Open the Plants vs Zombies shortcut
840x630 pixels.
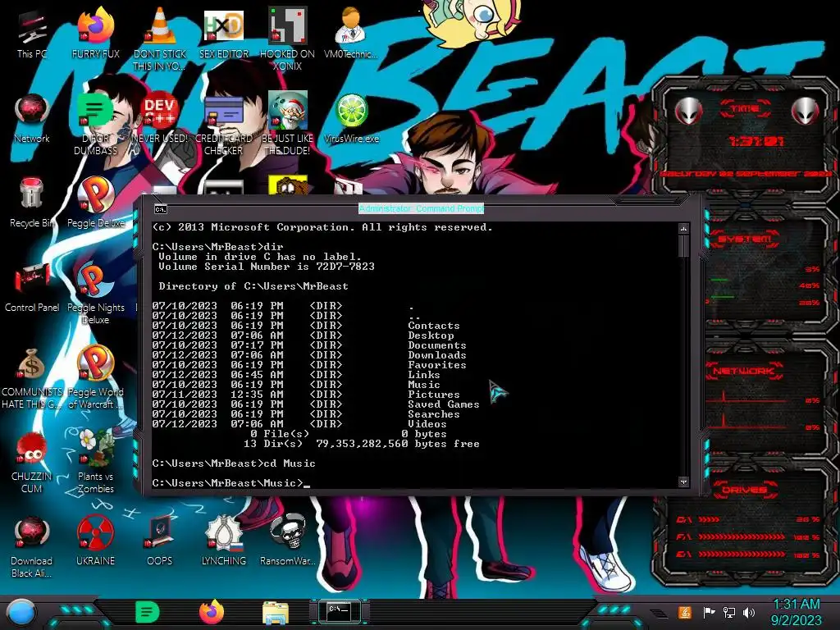95,462
